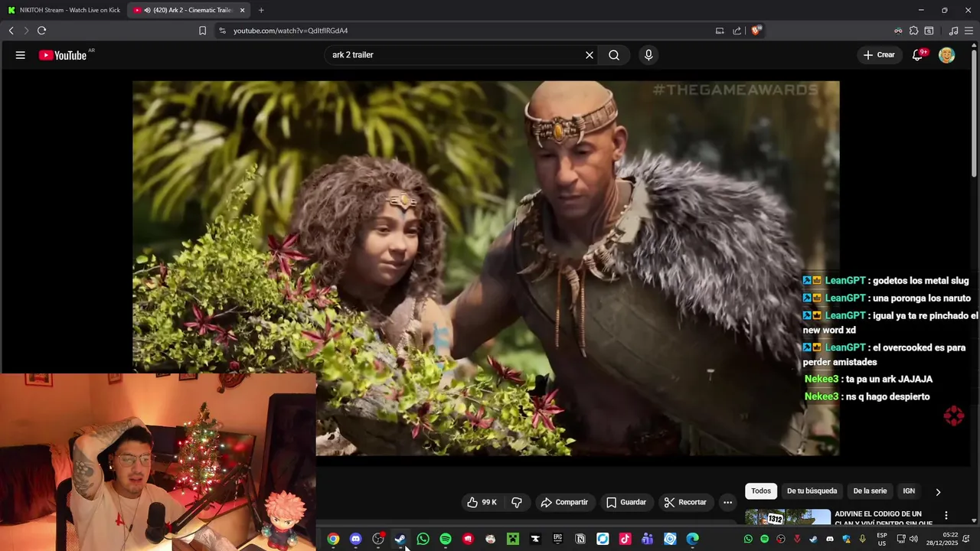Open options menu for the recommended video
Image resolution: width=980 pixels, height=551 pixels.
(x=946, y=516)
